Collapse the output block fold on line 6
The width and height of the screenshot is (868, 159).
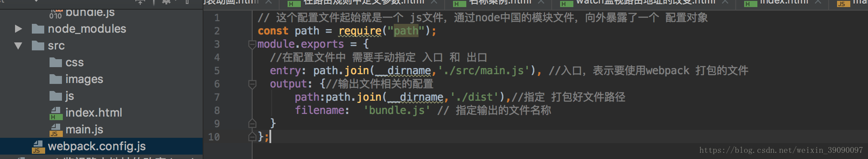[252, 84]
